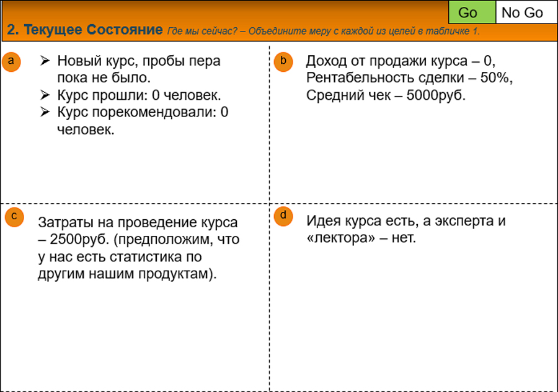Click the line "Курс прошли: 0 человек"
The height and width of the screenshot is (392, 558).
[139, 95]
